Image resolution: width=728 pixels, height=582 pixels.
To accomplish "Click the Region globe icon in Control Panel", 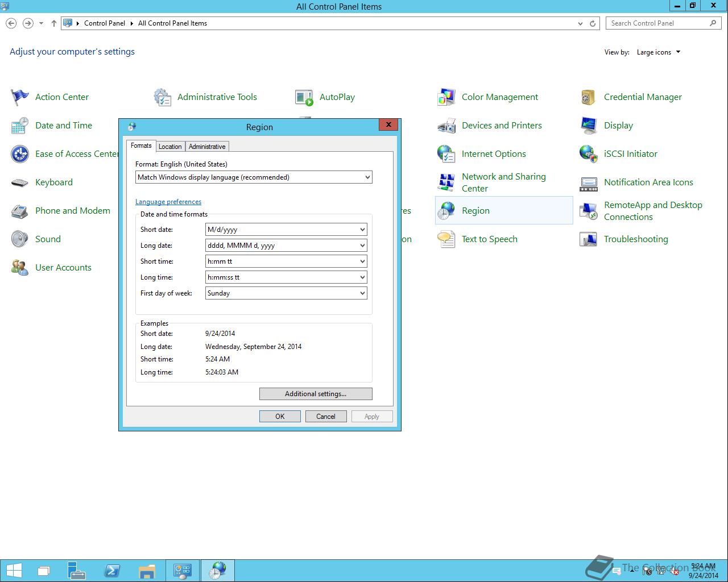I will coord(446,211).
